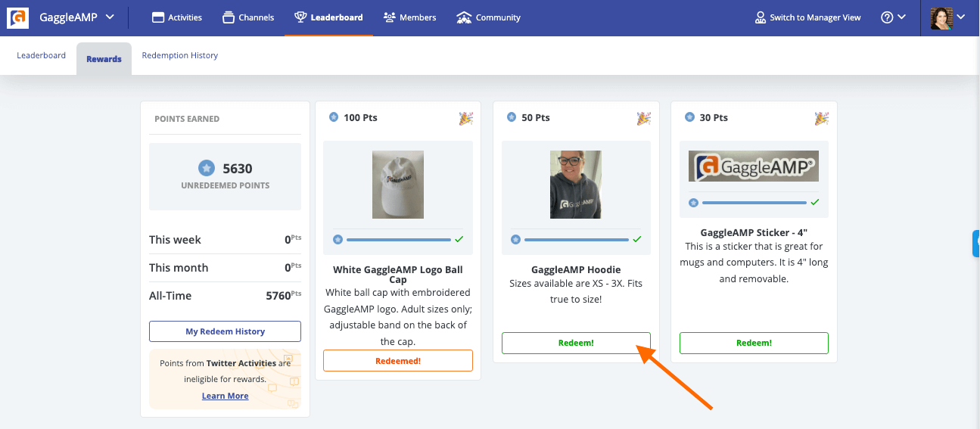Screen dimensions: 980x429
Task: Click the Manager View person icon
Action: click(x=761, y=17)
